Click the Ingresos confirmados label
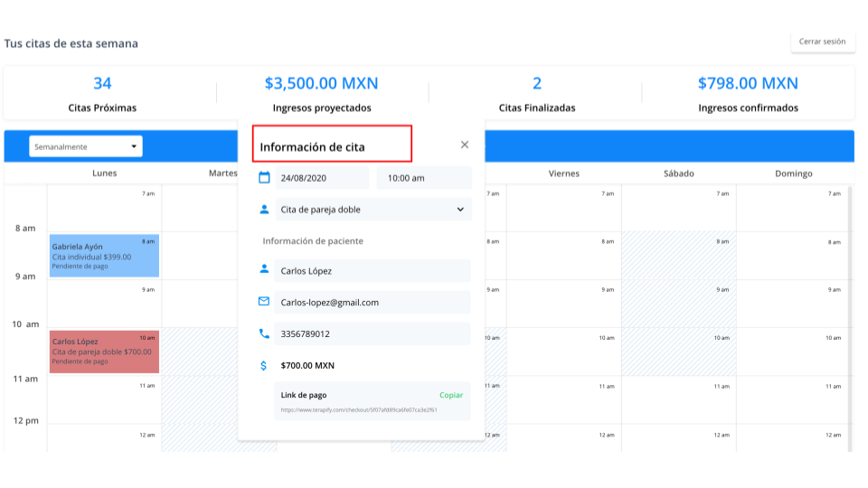The width and height of the screenshot is (868, 488). [x=748, y=108]
